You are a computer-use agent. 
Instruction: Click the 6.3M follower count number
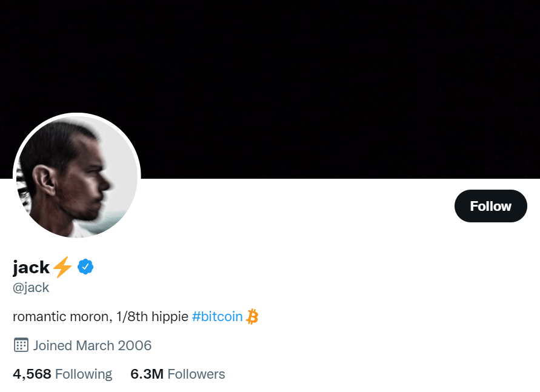(x=147, y=374)
